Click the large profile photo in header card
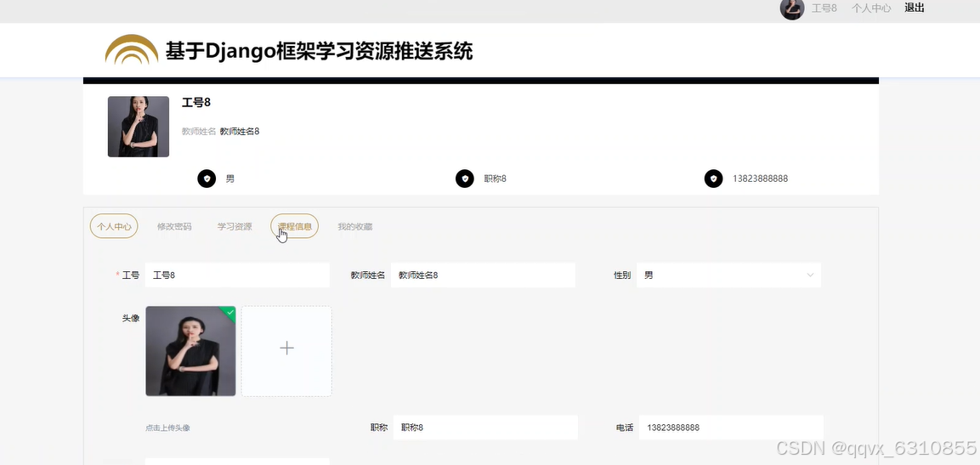980x465 pixels. (139, 127)
